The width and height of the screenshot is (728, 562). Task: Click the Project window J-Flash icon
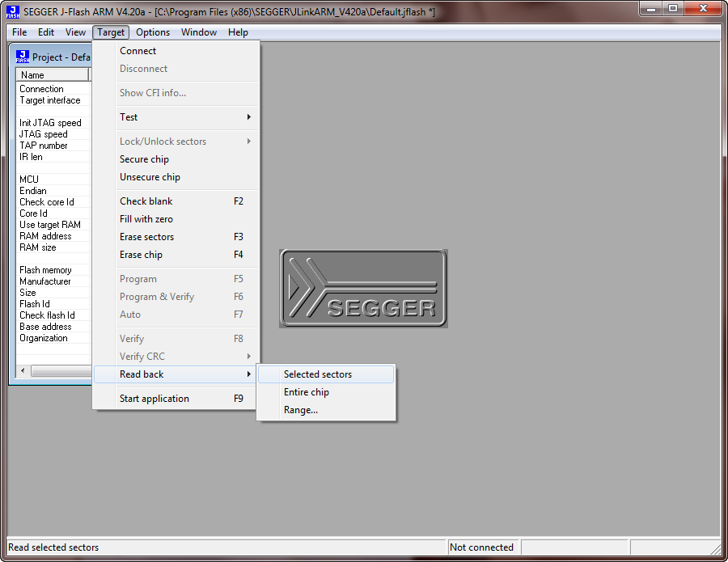[x=23, y=57]
